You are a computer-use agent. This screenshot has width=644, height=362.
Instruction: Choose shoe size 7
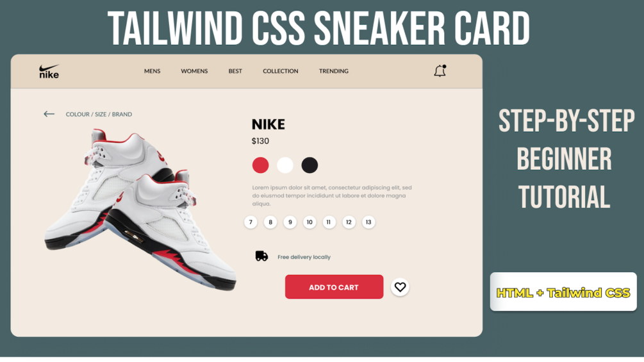click(251, 222)
